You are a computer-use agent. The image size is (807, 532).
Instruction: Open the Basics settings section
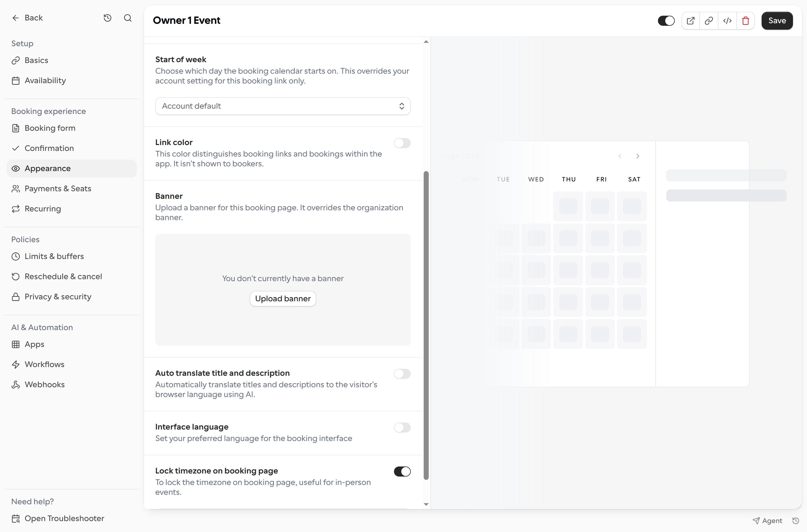pos(72,60)
